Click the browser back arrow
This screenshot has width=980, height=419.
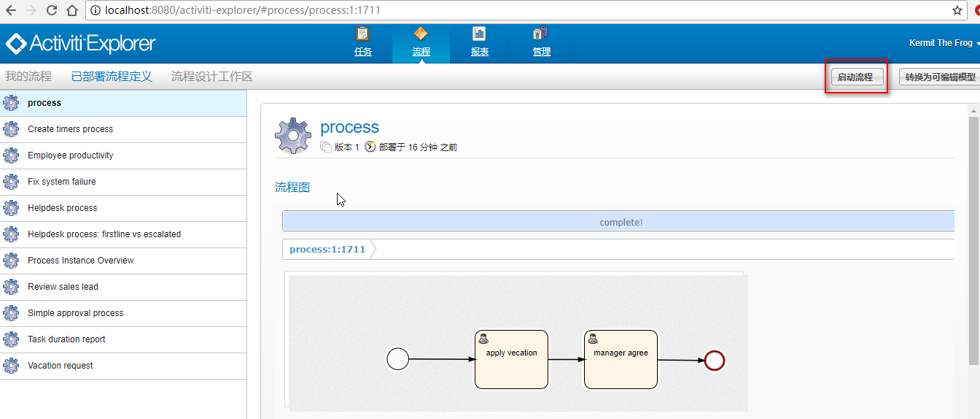[x=12, y=10]
